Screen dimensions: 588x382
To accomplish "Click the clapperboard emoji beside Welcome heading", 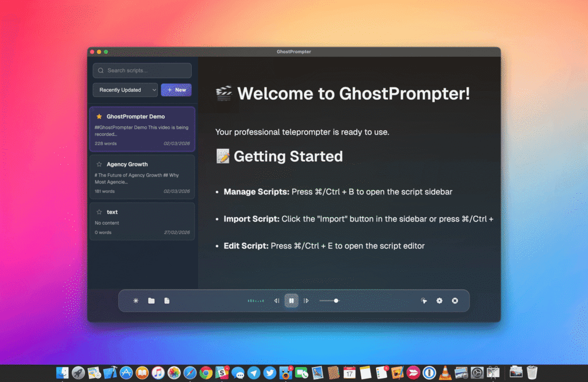I will [x=224, y=93].
